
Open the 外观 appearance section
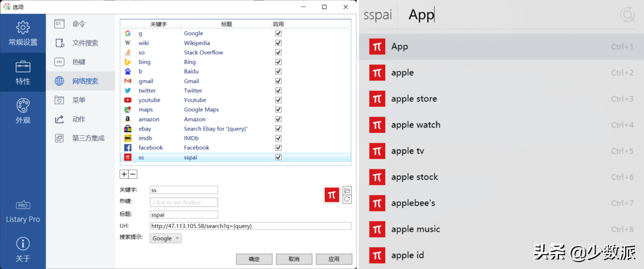(x=22, y=111)
